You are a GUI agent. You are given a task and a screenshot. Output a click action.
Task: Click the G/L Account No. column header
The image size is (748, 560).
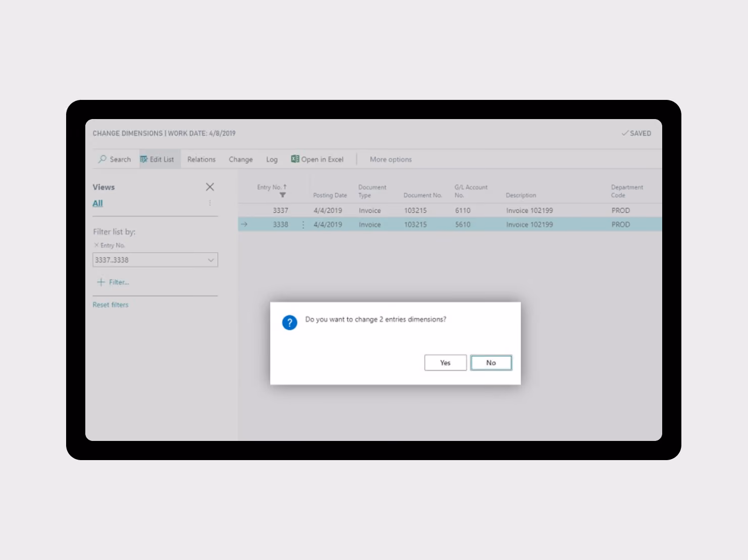click(x=471, y=191)
